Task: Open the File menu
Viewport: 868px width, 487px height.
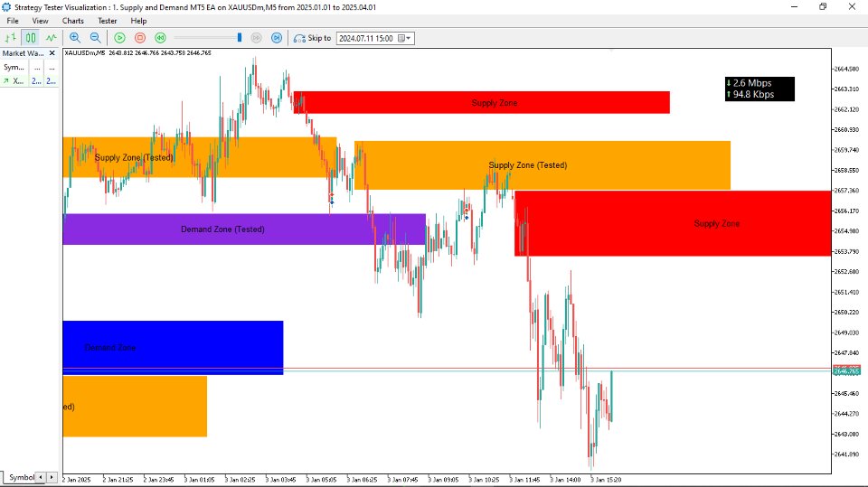Action: pos(13,21)
